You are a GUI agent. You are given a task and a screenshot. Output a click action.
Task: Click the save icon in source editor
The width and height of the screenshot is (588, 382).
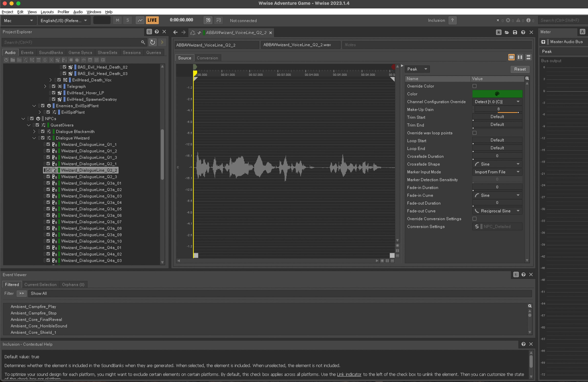(x=515, y=32)
